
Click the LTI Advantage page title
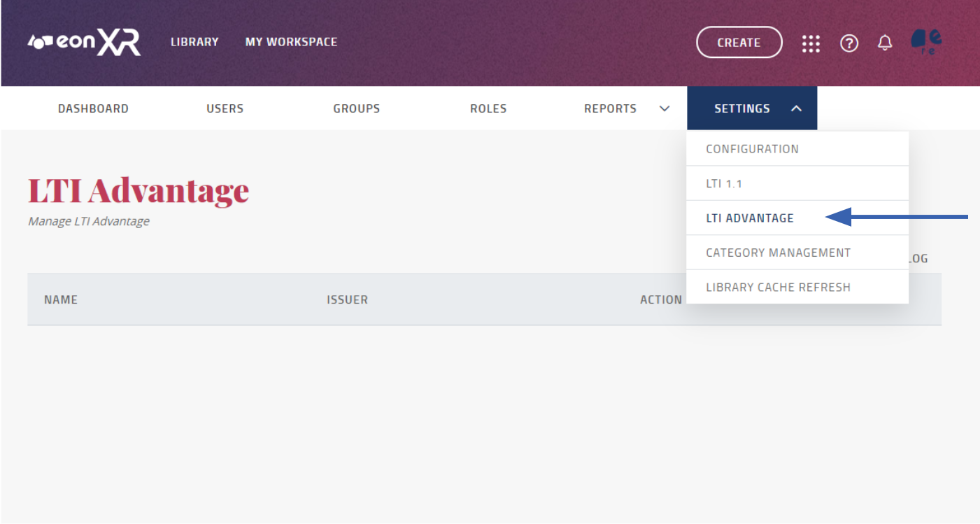pos(139,190)
